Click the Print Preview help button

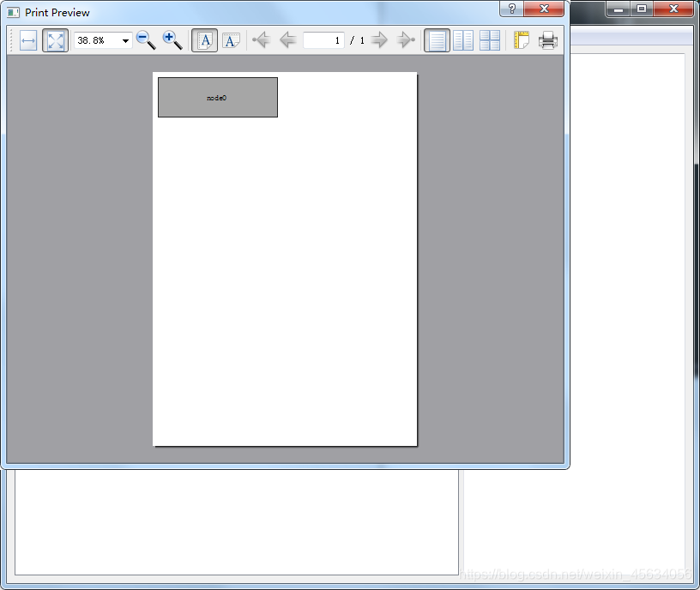pos(511,9)
